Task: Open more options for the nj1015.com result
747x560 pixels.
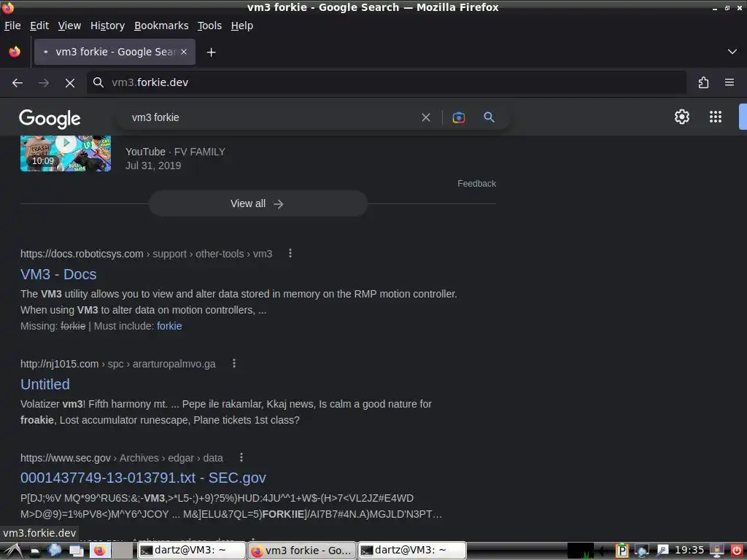Action: click(234, 363)
